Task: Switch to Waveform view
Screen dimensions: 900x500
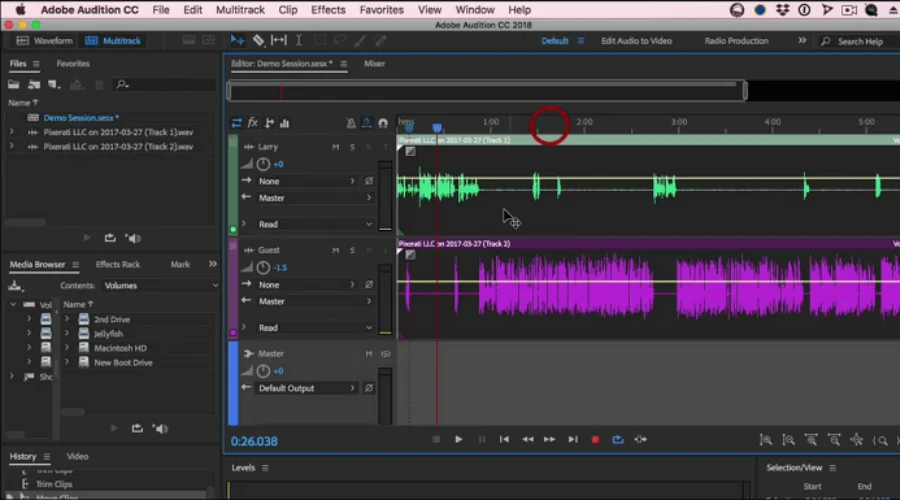Action: [45, 41]
